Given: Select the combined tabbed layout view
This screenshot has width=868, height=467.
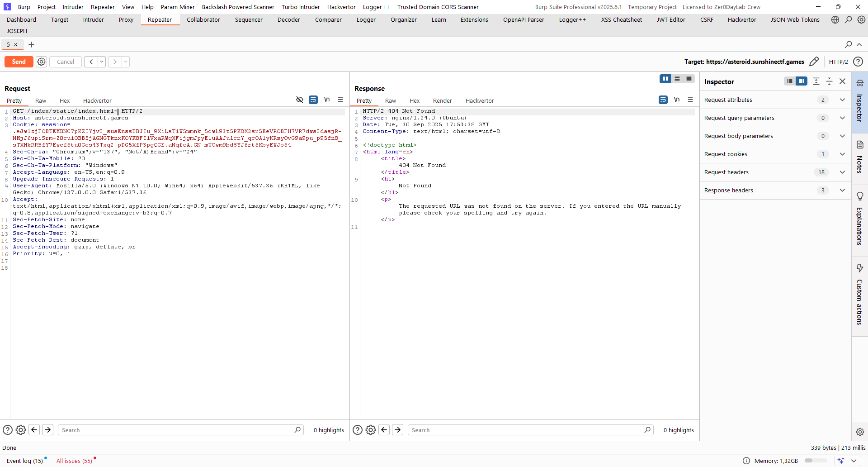Looking at the screenshot, I should [x=689, y=79].
